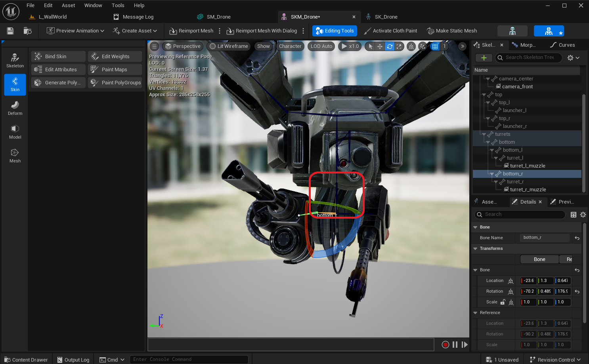589x364 pixels.
Task: Click the Save asset floppy disk icon
Action: 10,31
